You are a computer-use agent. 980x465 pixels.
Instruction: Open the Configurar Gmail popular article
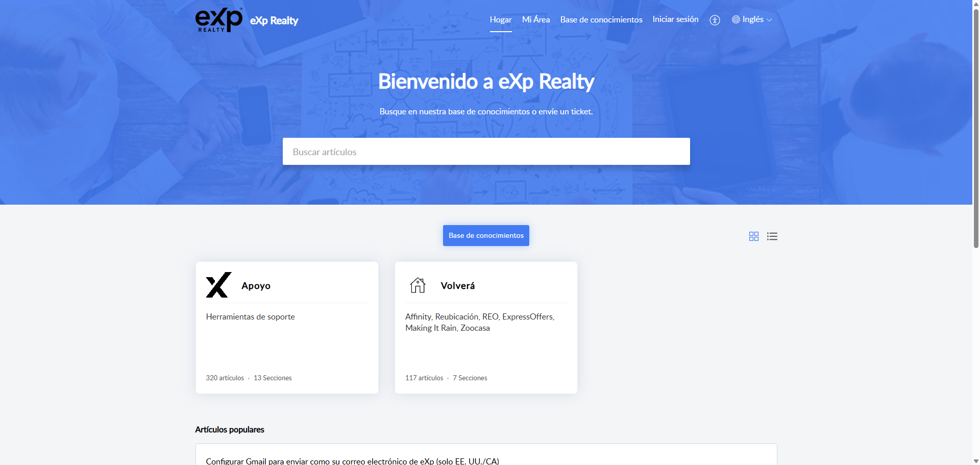[352, 460]
